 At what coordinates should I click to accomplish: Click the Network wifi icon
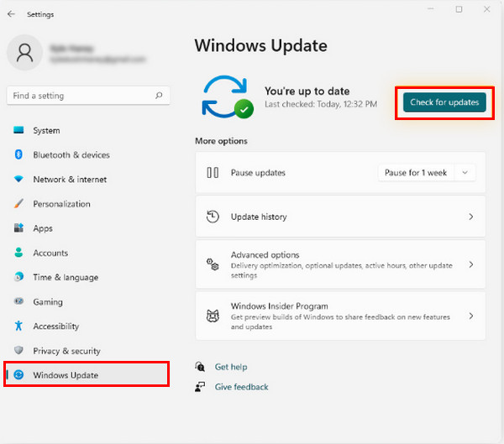(18, 179)
